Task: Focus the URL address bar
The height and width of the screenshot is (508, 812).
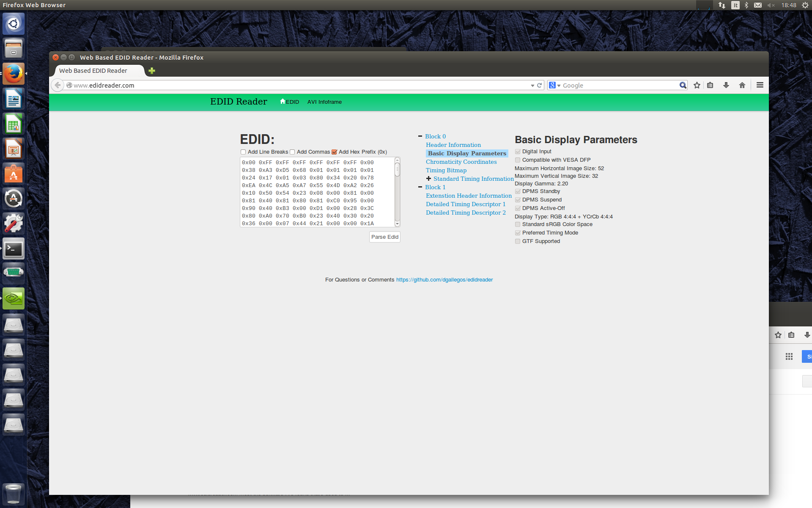Action: (300, 85)
